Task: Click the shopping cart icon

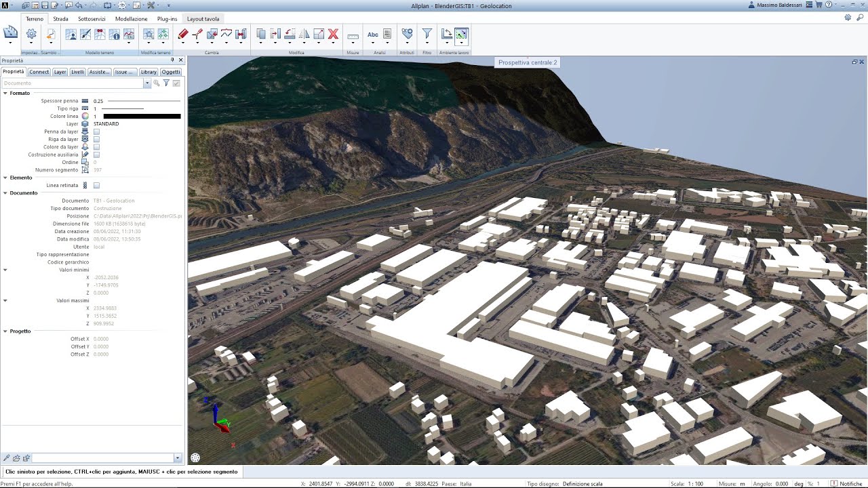Action: (x=819, y=5)
